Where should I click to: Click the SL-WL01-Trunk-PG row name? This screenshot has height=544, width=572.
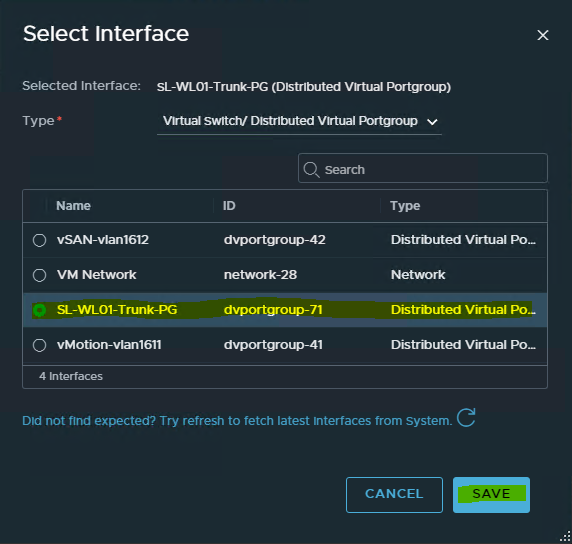click(117, 310)
